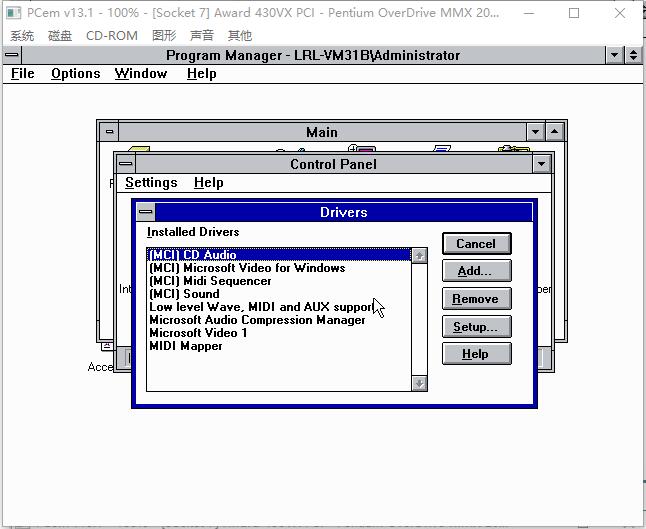Select [MCI] Midi Sequencer driver
646x529 pixels.
[279, 281]
